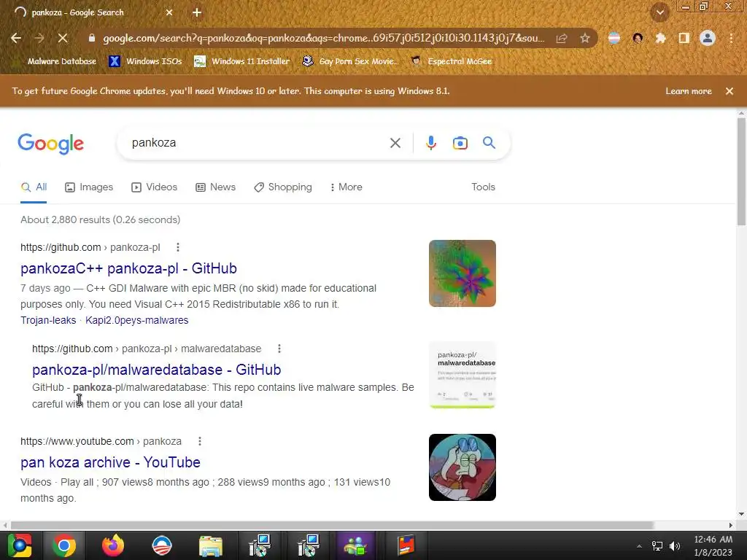Click the malwaredatabase repo preview thumbnail
747x560 pixels.
point(462,375)
